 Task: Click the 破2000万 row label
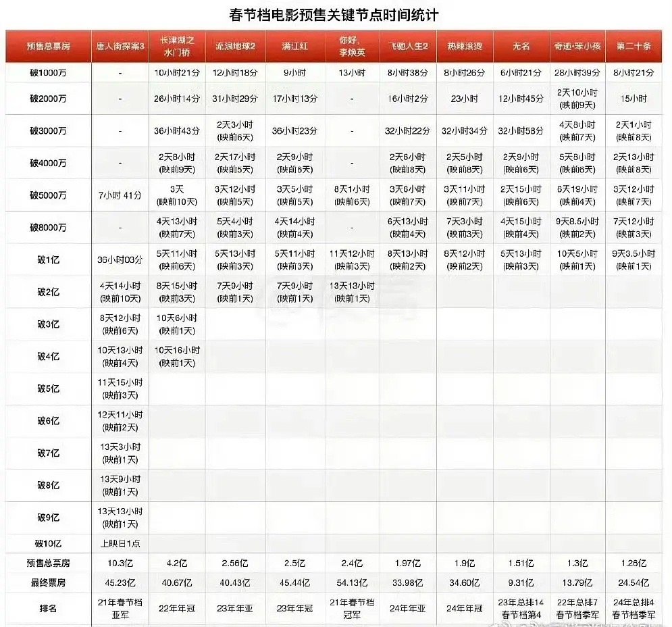coord(48,99)
